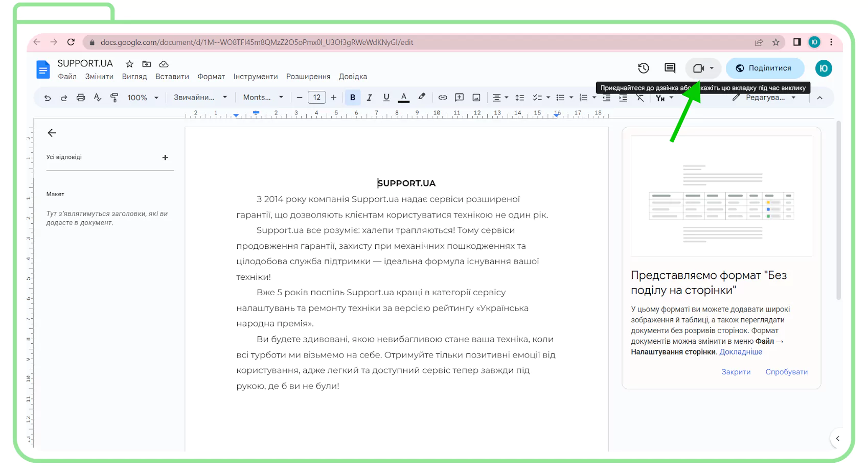Open the font family dropdown Monts...
Viewport: 868px width, 474px height.
(263, 98)
